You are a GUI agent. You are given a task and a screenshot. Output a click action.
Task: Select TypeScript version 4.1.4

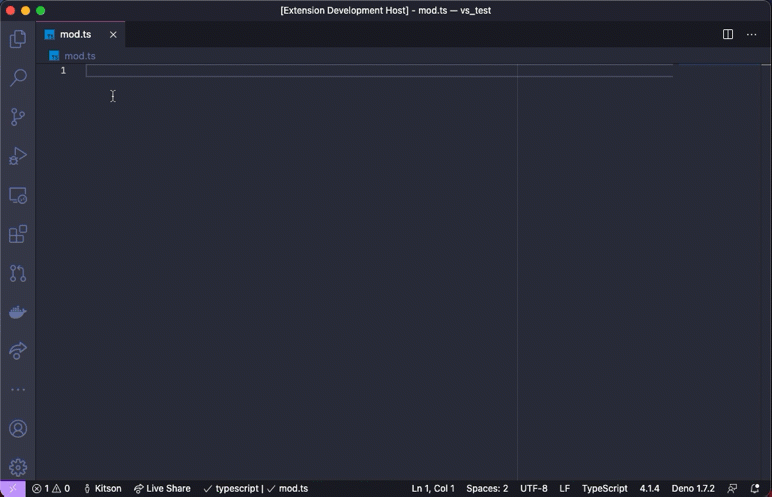[x=649, y=489]
